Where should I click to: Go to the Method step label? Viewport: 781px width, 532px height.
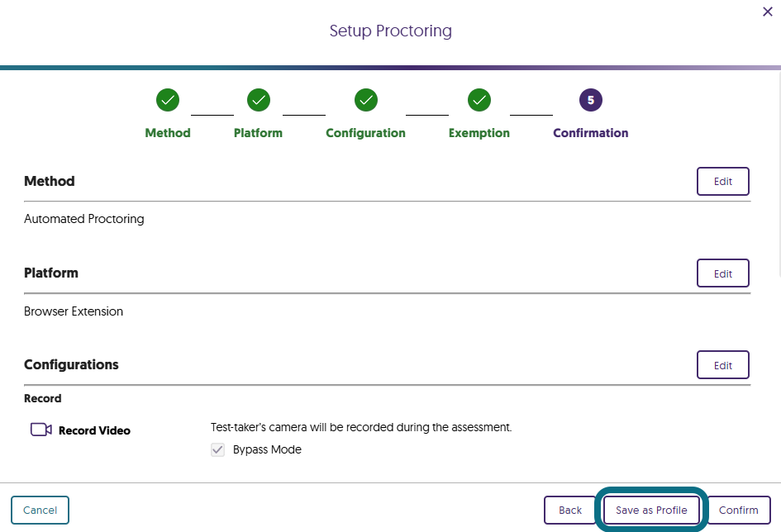168,133
